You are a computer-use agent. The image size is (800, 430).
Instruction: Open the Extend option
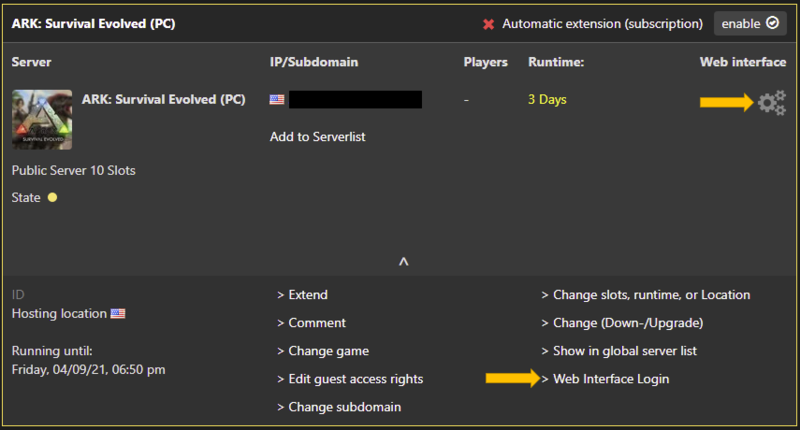point(302,295)
